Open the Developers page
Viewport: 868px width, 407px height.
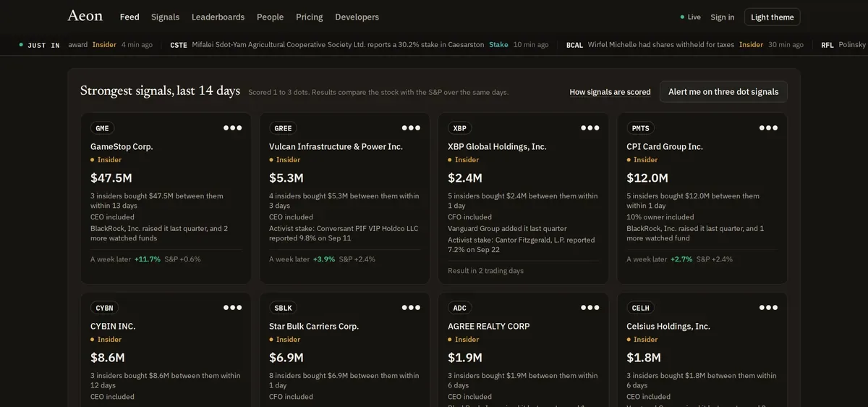[x=357, y=17]
